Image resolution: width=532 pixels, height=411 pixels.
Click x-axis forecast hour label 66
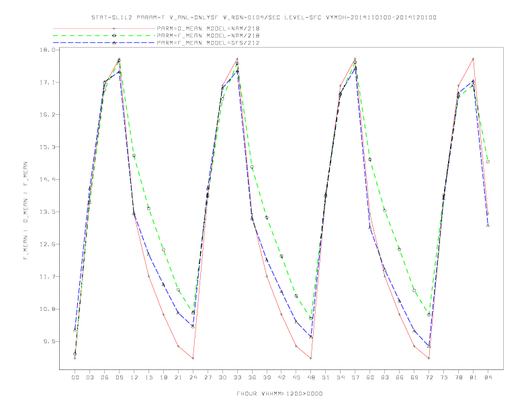(x=400, y=377)
